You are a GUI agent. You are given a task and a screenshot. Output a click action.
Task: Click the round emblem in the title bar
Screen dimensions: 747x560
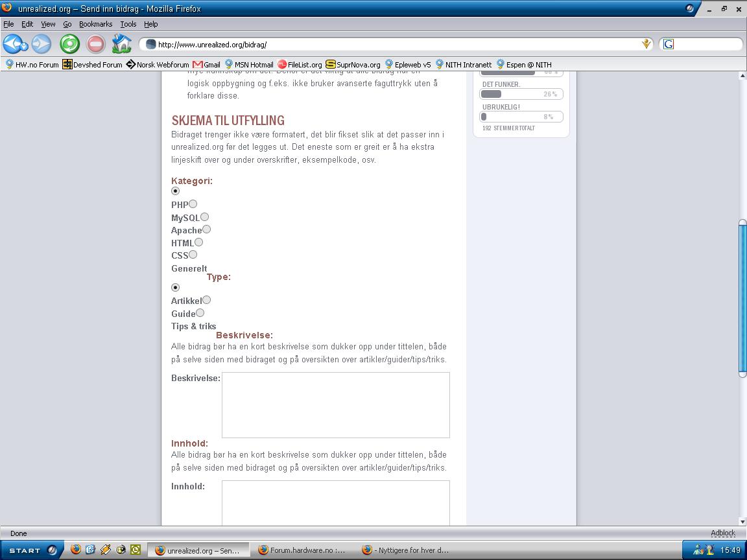(x=690, y=8)
